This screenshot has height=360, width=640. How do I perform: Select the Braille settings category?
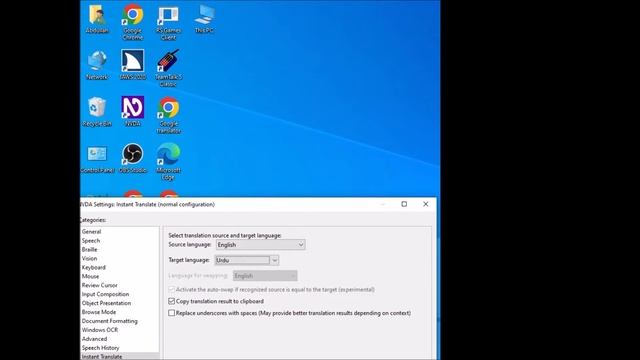pyautogui.click(x=89, y=249)
